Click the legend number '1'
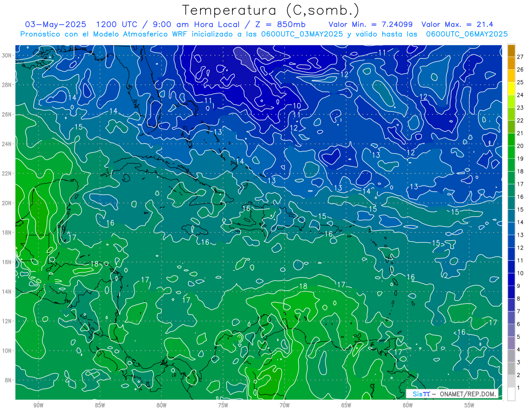 tap(518, 388)
